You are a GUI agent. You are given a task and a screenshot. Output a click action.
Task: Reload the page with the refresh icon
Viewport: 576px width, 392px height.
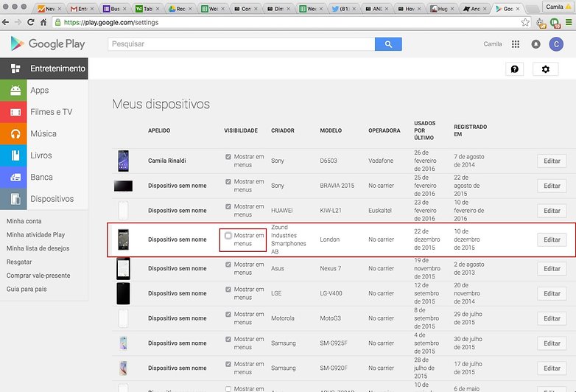pyautogui.click(x=31, y=22)
